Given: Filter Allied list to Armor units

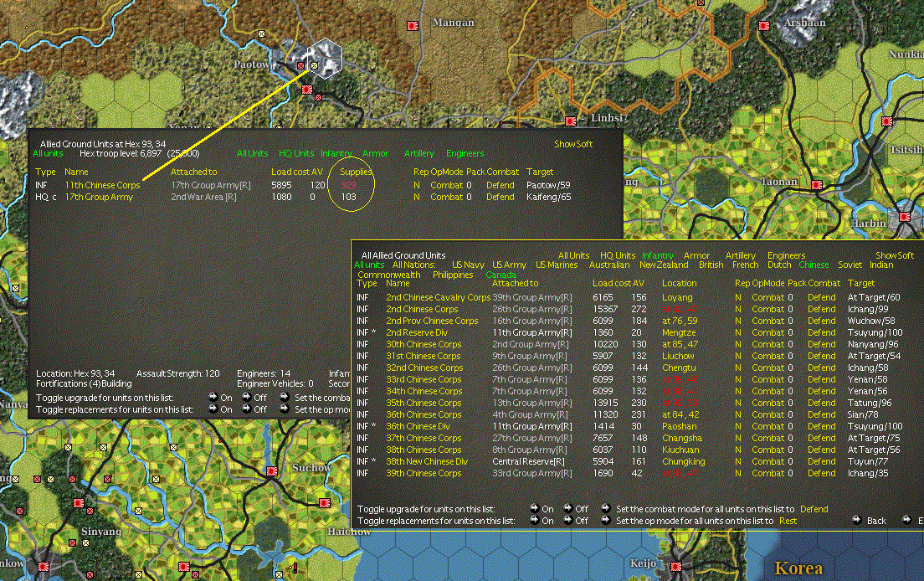Looking at the screenshot, I should click(696, 255).
